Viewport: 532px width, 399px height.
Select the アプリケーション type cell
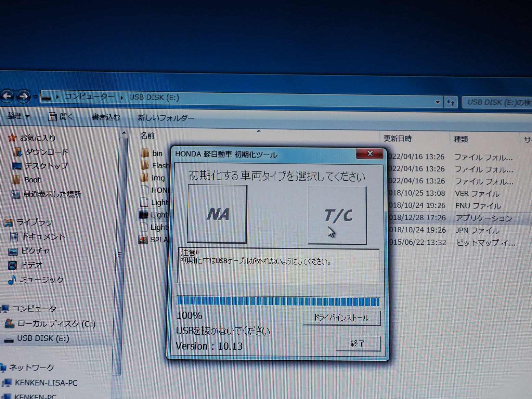(484, 218)
